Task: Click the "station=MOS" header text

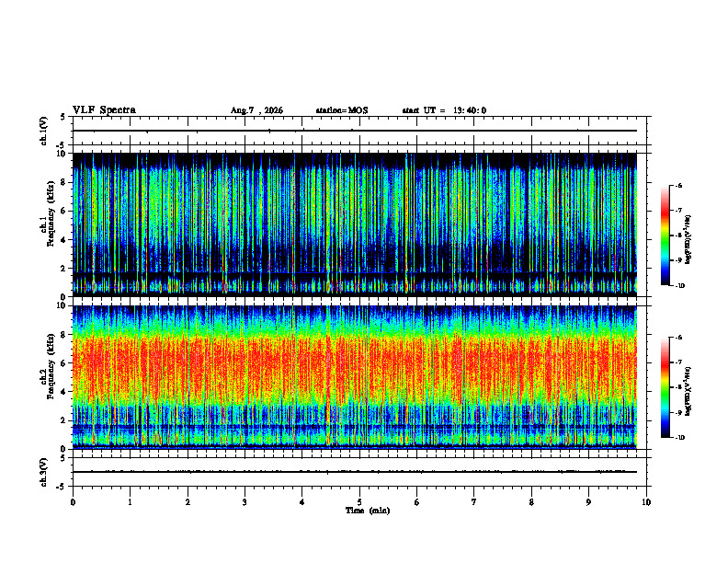Action: click(342, 110)
